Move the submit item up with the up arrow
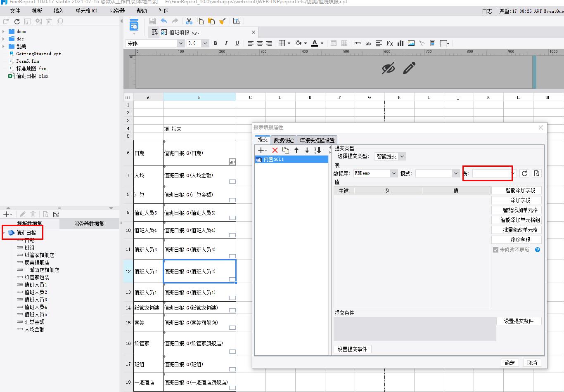Viewport: 564px width, 392px height. tap(296, 150)
